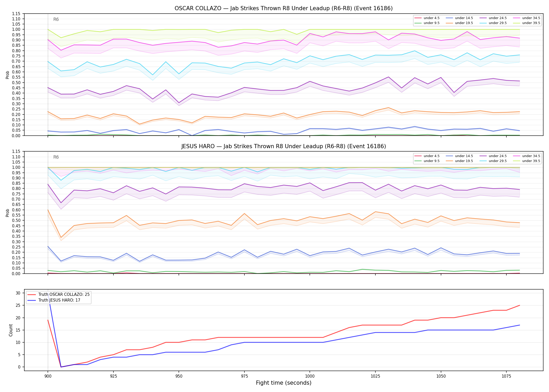549x392 pixels.
Task: Click the 20 tick on the Count axis
Action: coord(18,318)
